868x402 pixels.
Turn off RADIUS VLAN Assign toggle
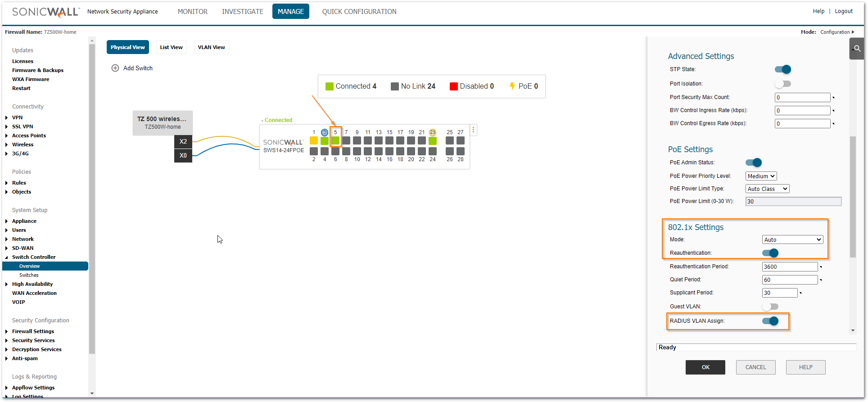coord(770,321)
